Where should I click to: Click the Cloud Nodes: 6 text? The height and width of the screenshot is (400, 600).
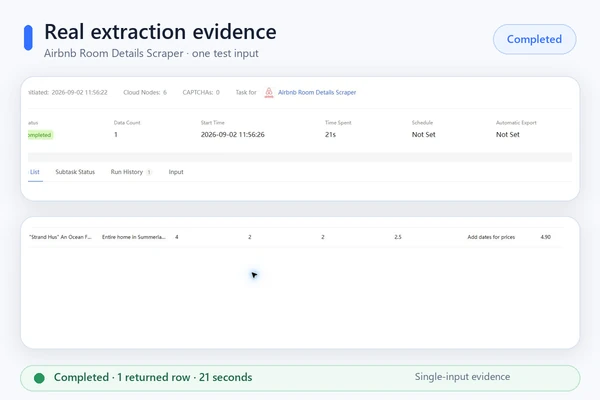pos(145,92)
